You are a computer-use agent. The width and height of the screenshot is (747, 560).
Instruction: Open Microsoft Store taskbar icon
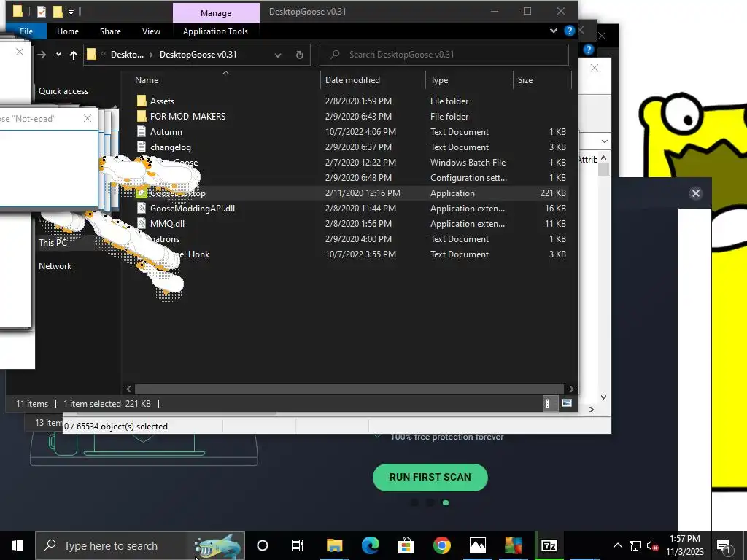[x=406, y=545]
